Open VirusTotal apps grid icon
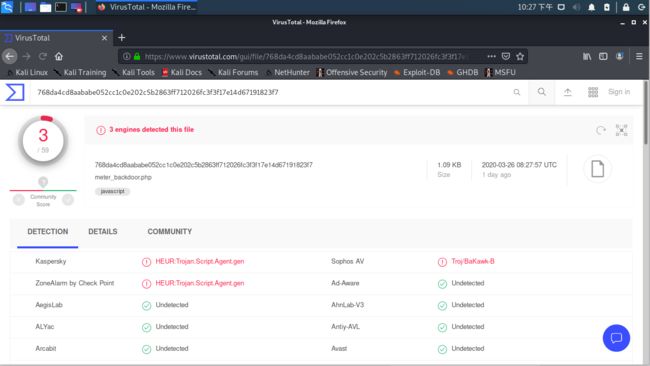Viewport: 650px width, 366px height. coord(593,92)
